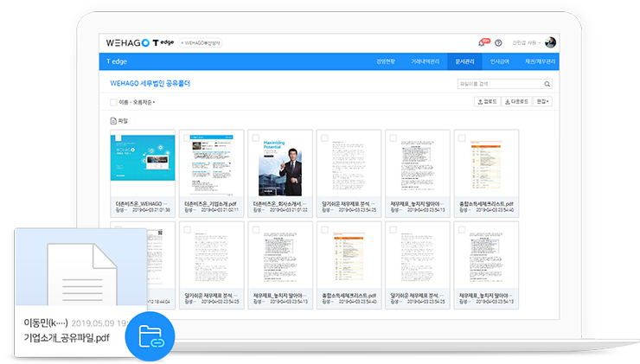Open the 경영현황 tab
The height and width of the screenshot is (364, 640).
[x=386, y=62]
